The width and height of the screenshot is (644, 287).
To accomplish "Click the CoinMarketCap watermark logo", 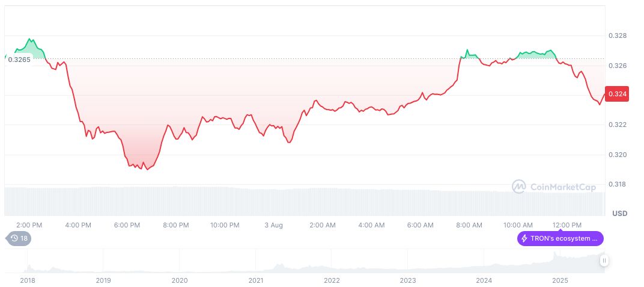I will coord(519,187).
